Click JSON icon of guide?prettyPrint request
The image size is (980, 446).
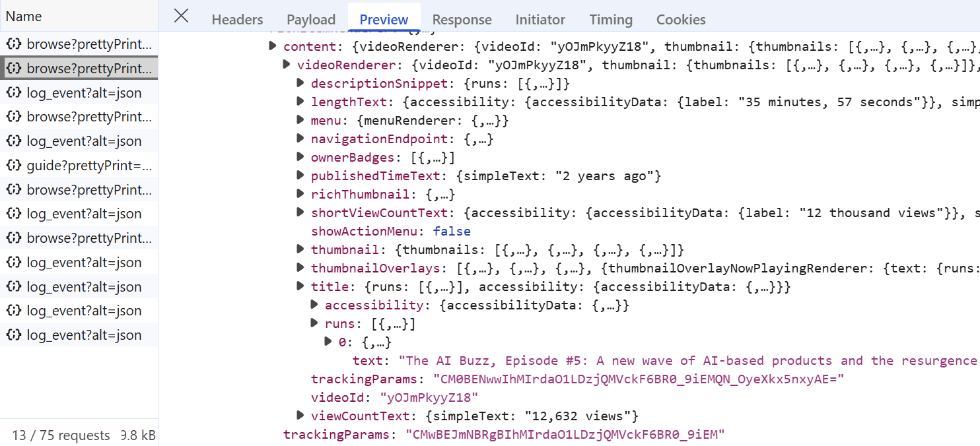(x=13, y=166)
